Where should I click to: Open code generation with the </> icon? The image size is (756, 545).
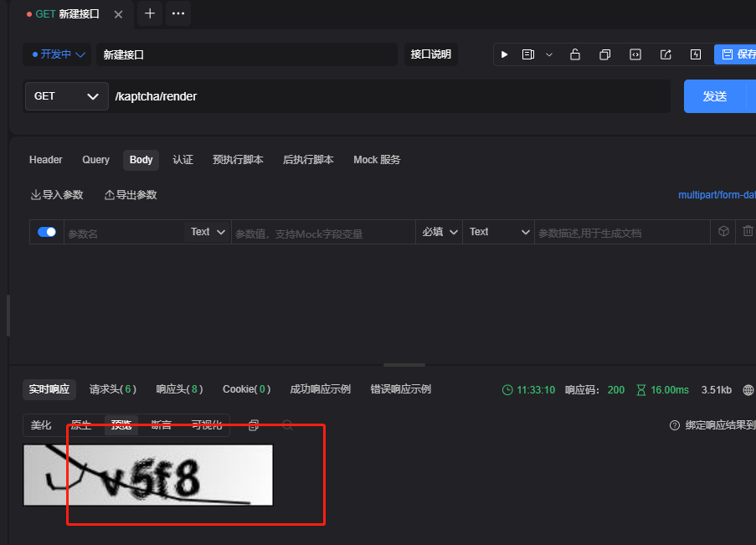click(635, 54)
